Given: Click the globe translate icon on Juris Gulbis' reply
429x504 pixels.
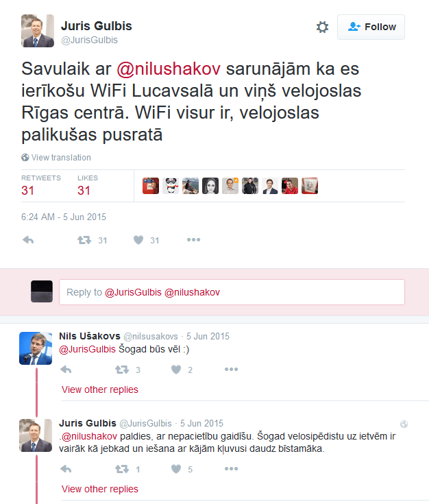Looking at the screenshot, I should 404,424.
